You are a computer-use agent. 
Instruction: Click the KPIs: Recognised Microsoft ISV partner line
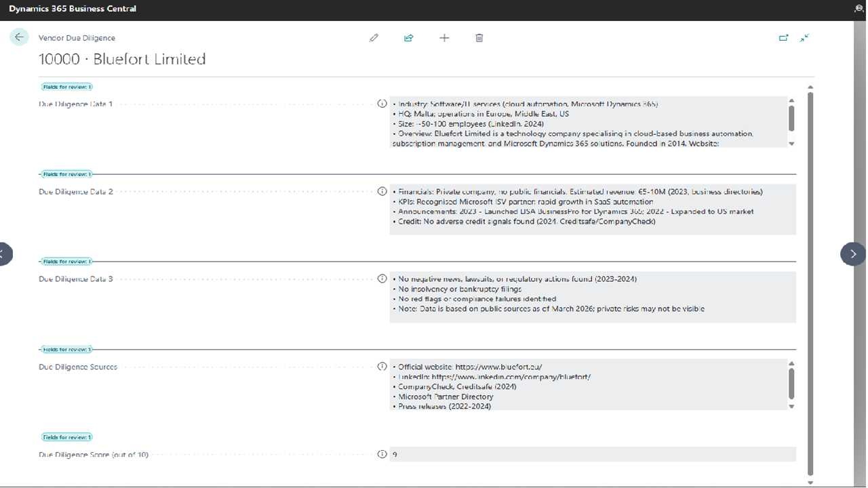(x=523, y=201)
